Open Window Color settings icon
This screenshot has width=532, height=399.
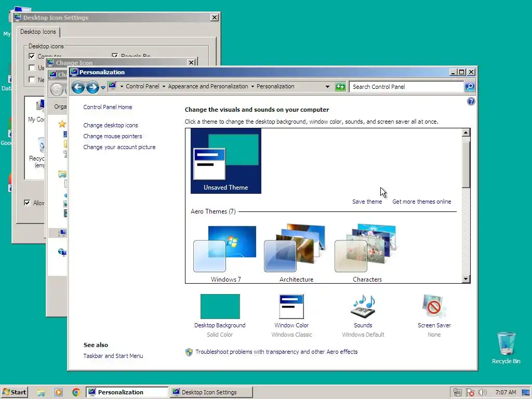click(x=291, y=307)
